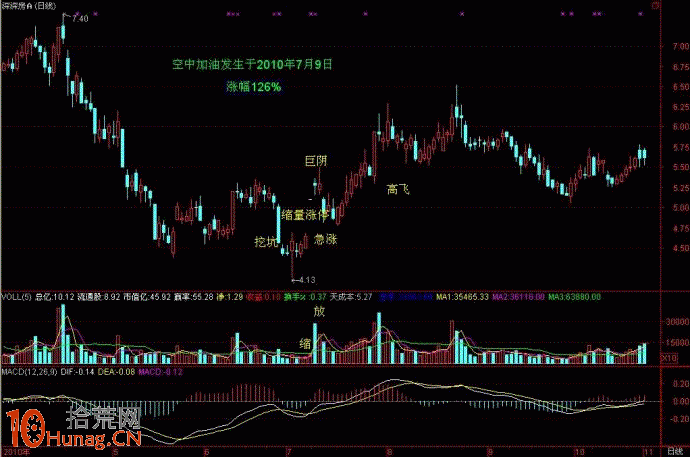Click month 10 on the time axis
690x457 pixels.
point(580,452)
